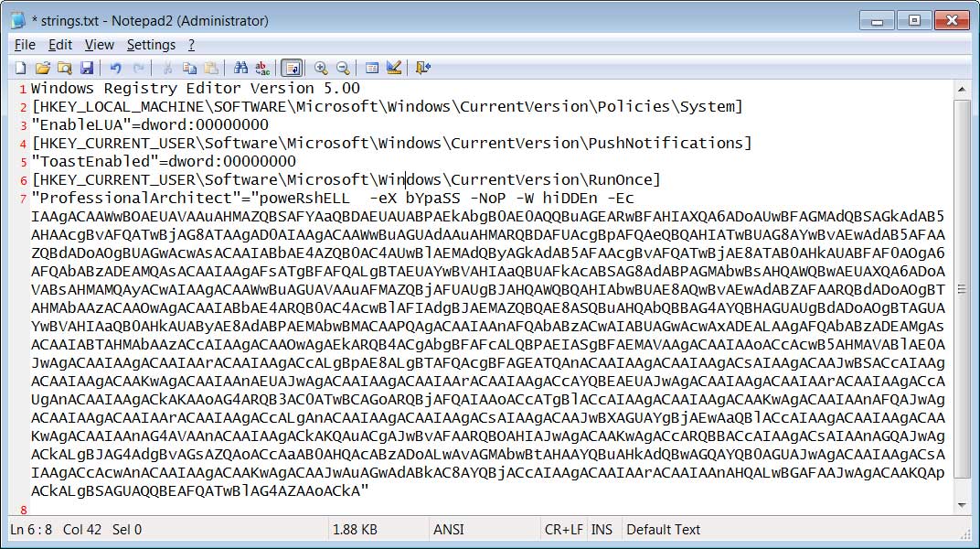Save the file with floppy disk icon
980x549 pixels.
[86, 68]
